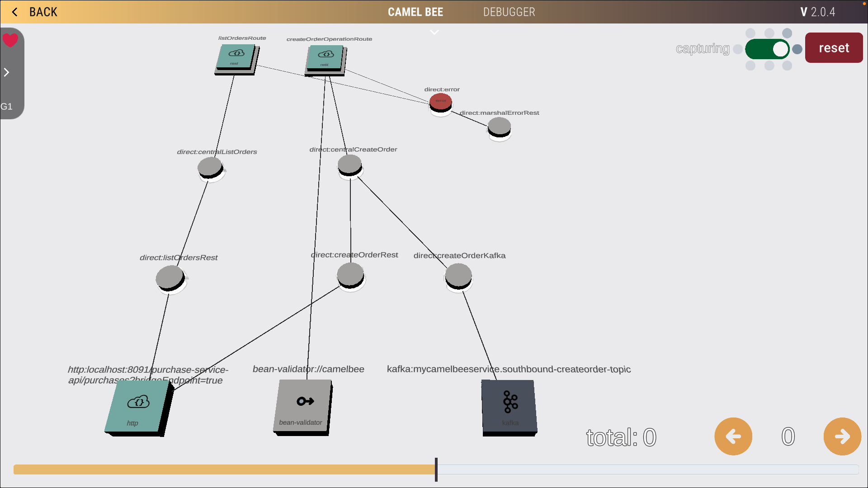Switch to the DEBUGGER tab
The height and width of the screenshot is (488, 868).
(x=509, y=12)
